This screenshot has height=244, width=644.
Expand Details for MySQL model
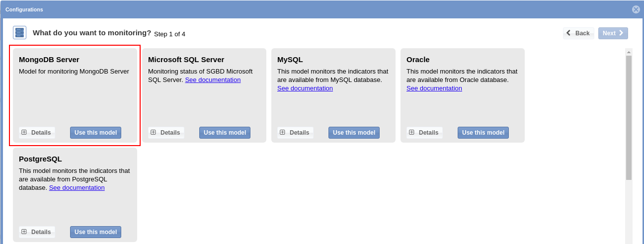295,133
